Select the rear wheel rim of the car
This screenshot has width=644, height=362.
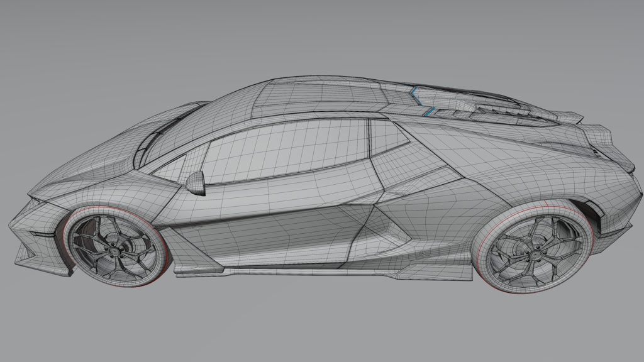pos(536,255)
